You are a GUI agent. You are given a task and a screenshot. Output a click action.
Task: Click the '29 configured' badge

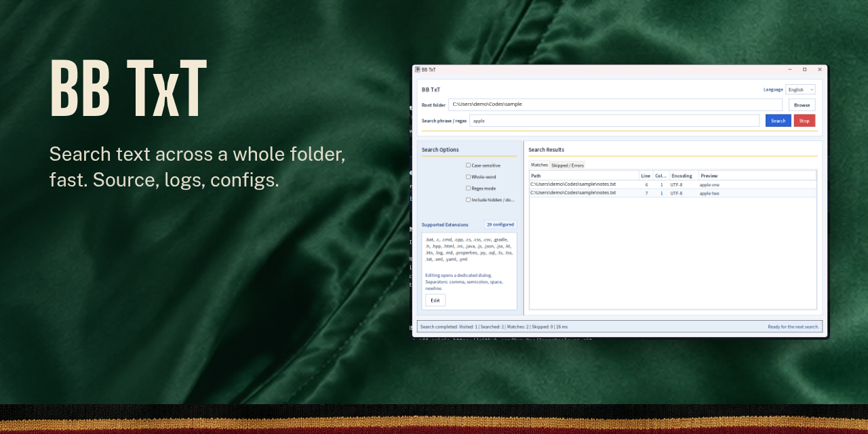pyautogui.click(x=500, y=224)
